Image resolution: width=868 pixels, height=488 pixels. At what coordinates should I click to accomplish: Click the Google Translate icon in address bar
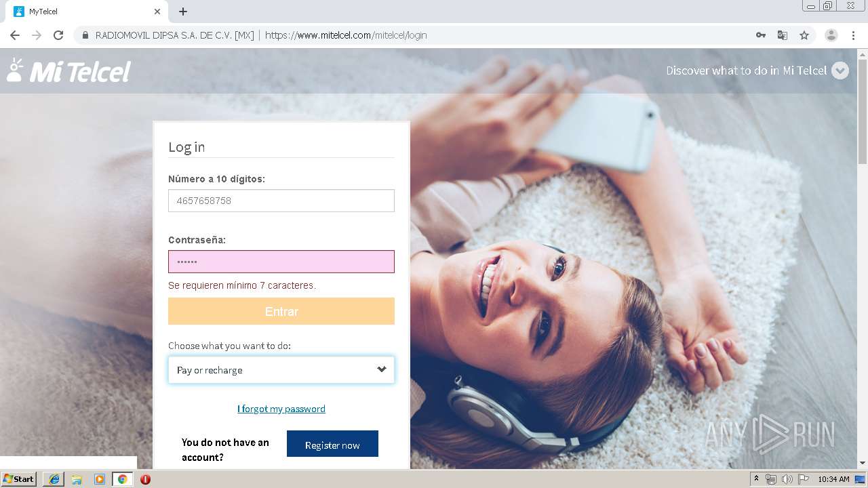click(783, 35)
